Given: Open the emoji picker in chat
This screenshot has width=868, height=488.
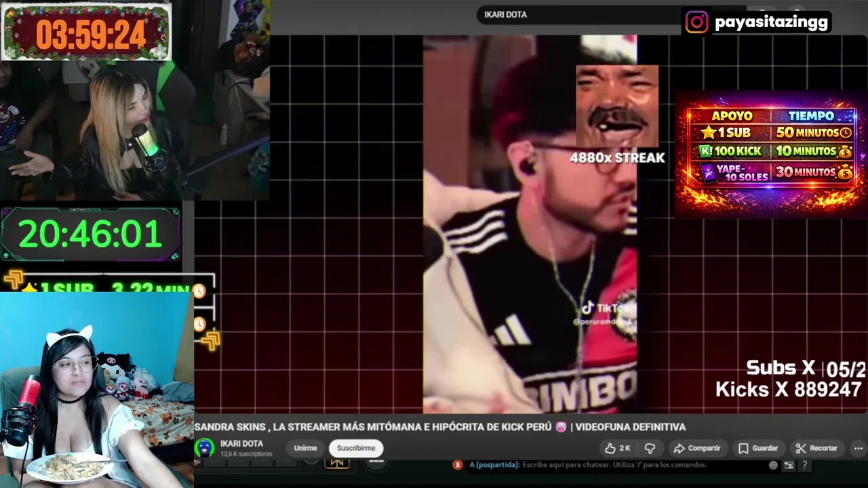Looking at the screenshot, I should point(773,465).
